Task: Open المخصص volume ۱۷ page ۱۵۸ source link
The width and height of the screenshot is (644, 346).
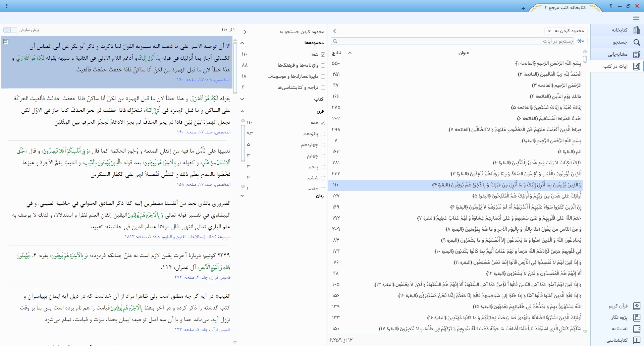Action: click(204, 184)
